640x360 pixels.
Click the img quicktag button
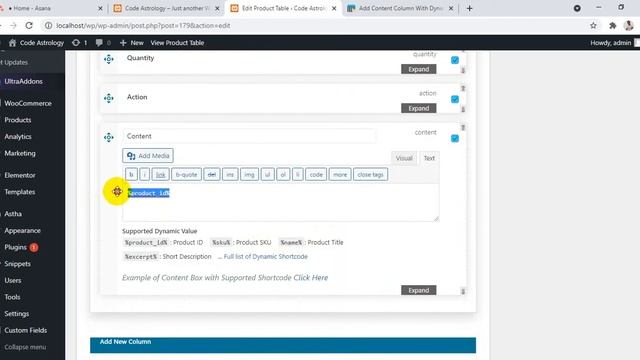(x=249, y=174)
